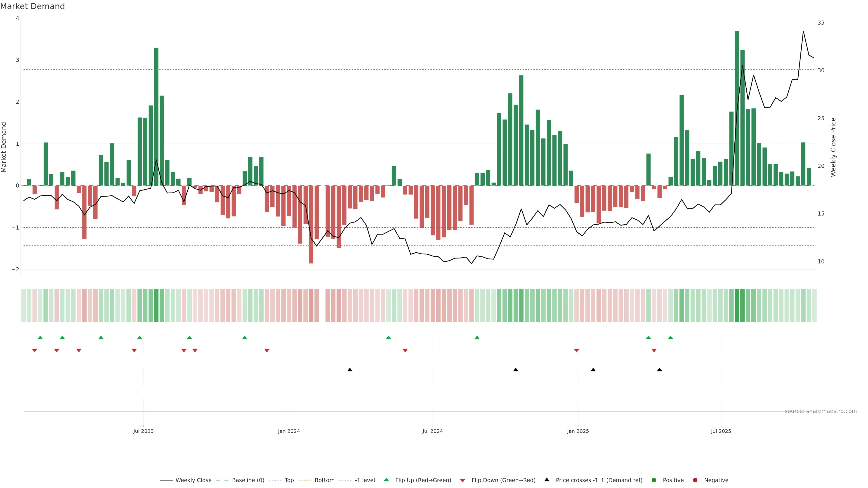Click the black Price crosses legend triangle
Viewport: 868px width, 488px height.
click(x=547, y=480)
